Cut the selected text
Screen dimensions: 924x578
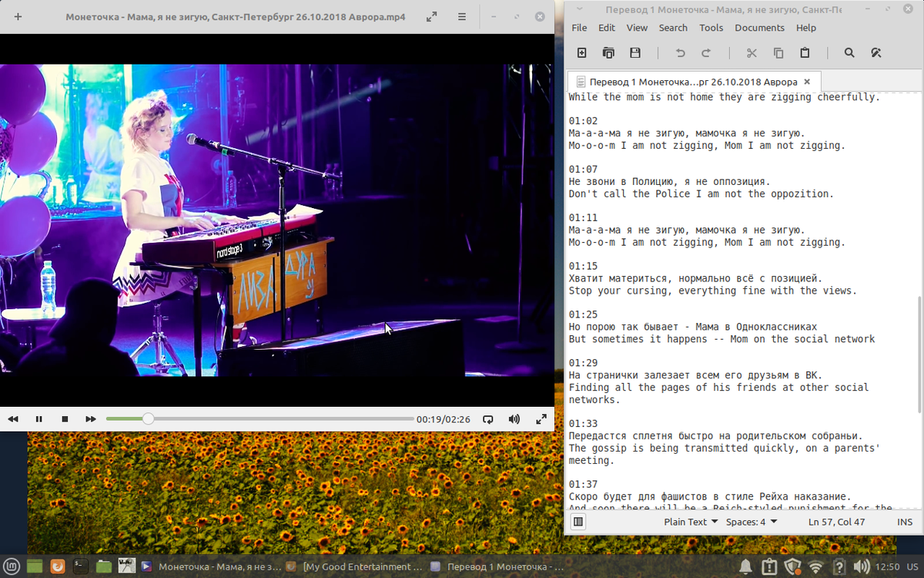752,53
